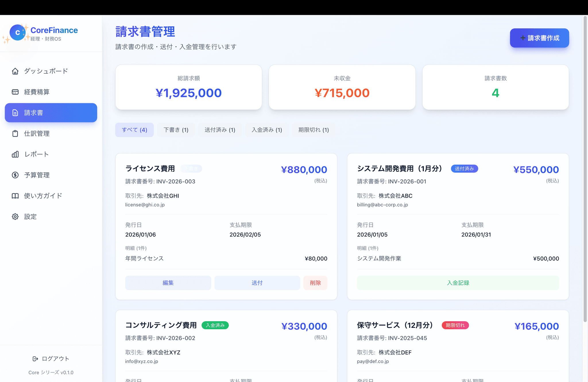588x382 pixels.
Task: Click 入金記録 on the システム開発費用 invoice
Action: click(x=458, y=283)
